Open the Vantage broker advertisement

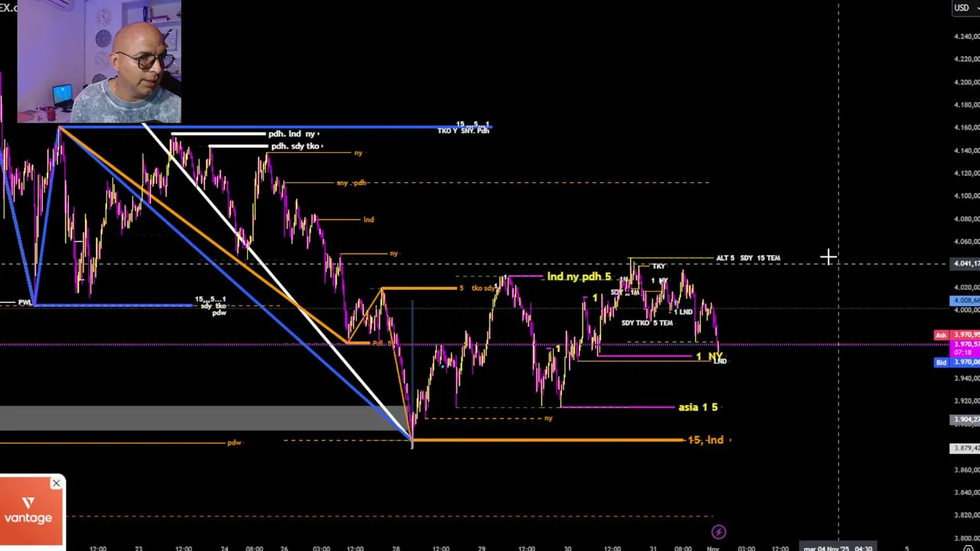pyautogui.click(x=31, y=511)
